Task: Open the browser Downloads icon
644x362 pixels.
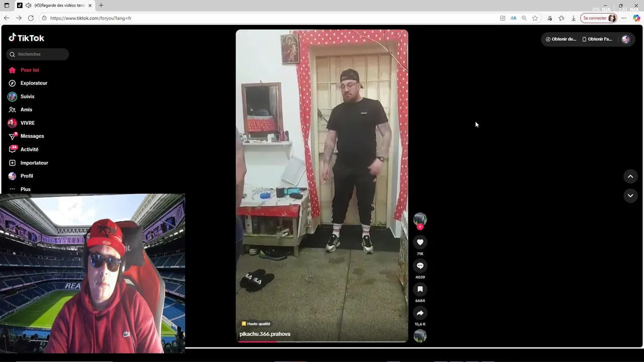Action: tap(573, 18)
